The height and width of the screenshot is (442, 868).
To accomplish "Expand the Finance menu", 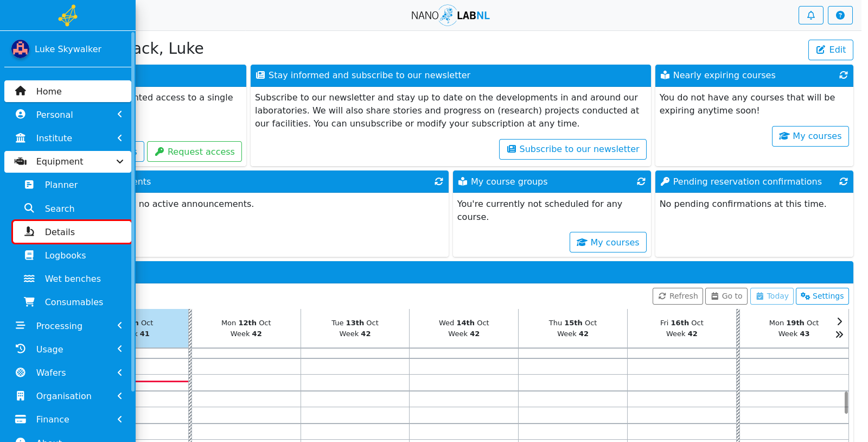I will [x=68, y=419].
